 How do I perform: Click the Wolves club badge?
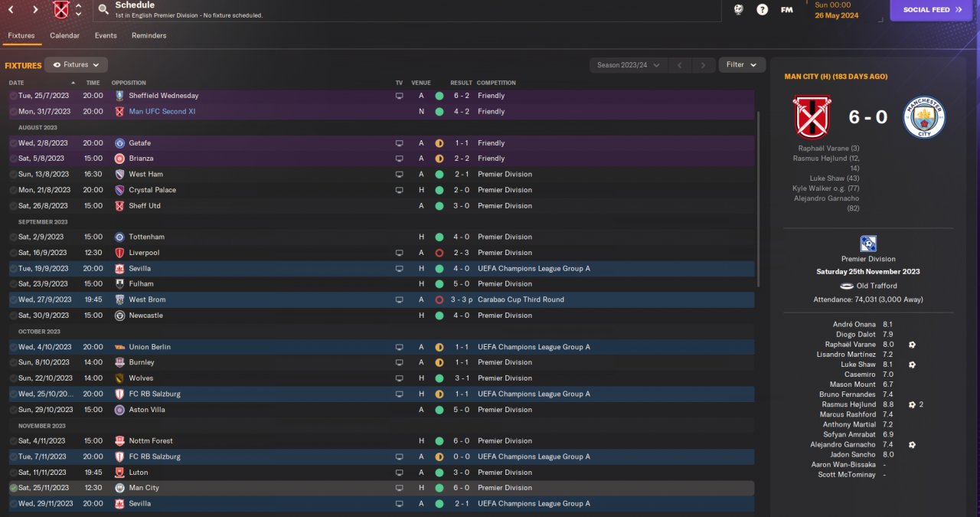[x=119, y=378]
